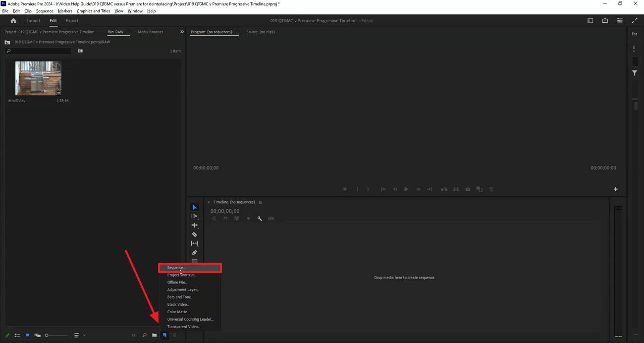
Task: Switch bin to List View
Action: point(17,335)
